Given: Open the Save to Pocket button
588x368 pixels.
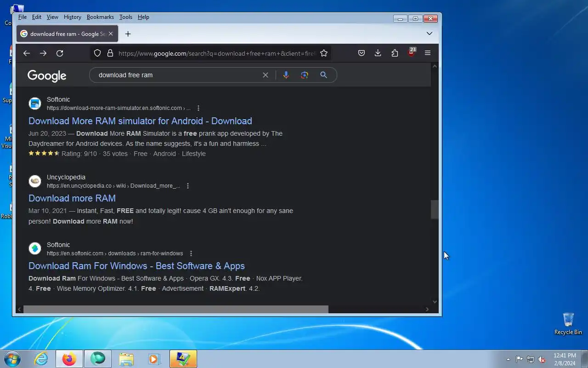Looking at the screenshot, I should (362, 53).
